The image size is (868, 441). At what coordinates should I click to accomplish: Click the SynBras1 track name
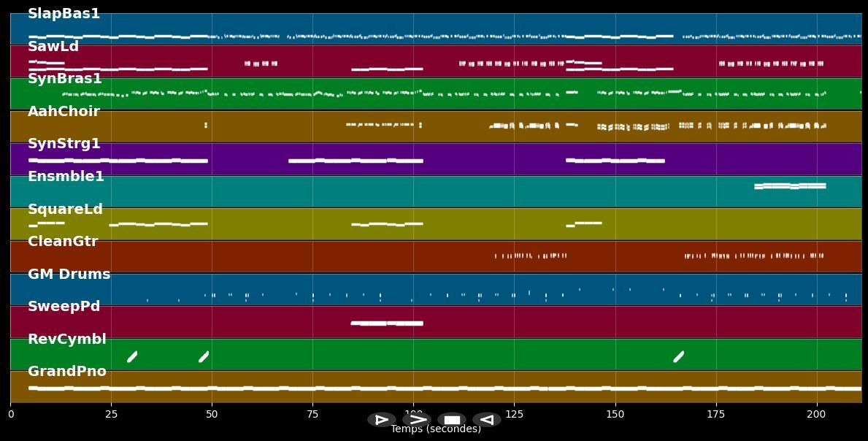(65, 79)
